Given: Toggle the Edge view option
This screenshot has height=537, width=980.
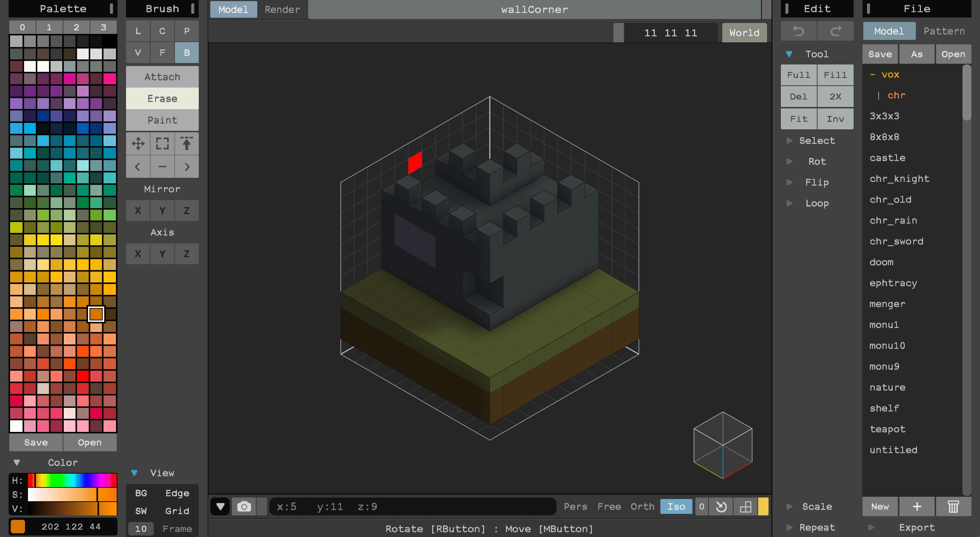Looking at the screenshot, I should [177, 493].
